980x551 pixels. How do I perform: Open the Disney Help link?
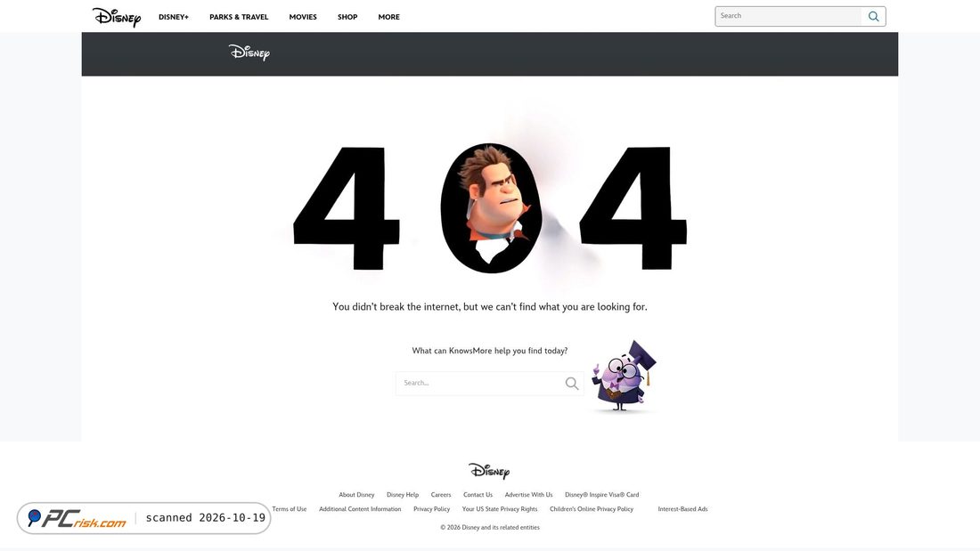point(403,495)
